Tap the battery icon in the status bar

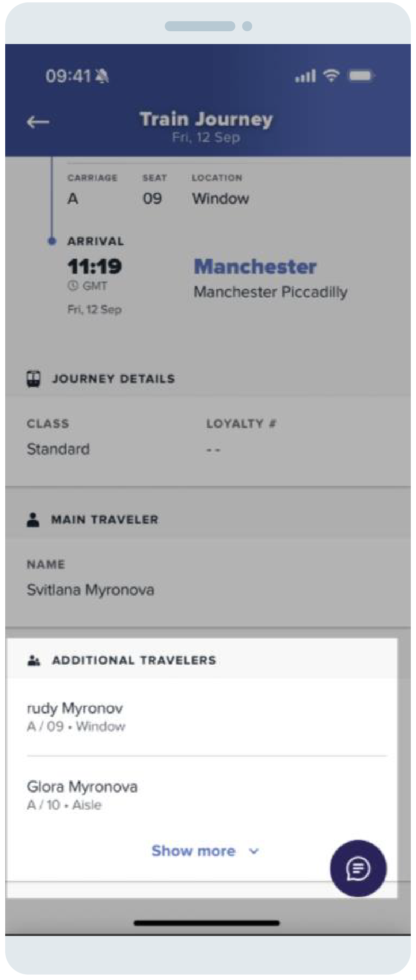pos(362,75)
